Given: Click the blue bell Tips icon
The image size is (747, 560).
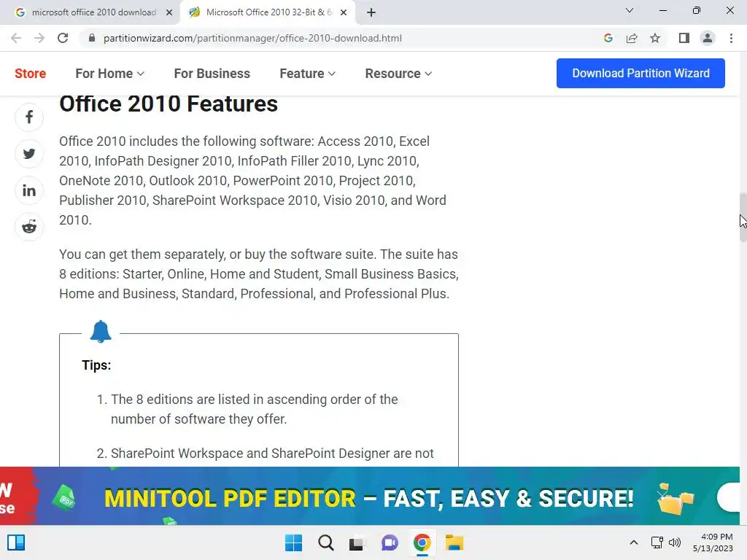Looking at the screenshot, I should pos(101,332).
